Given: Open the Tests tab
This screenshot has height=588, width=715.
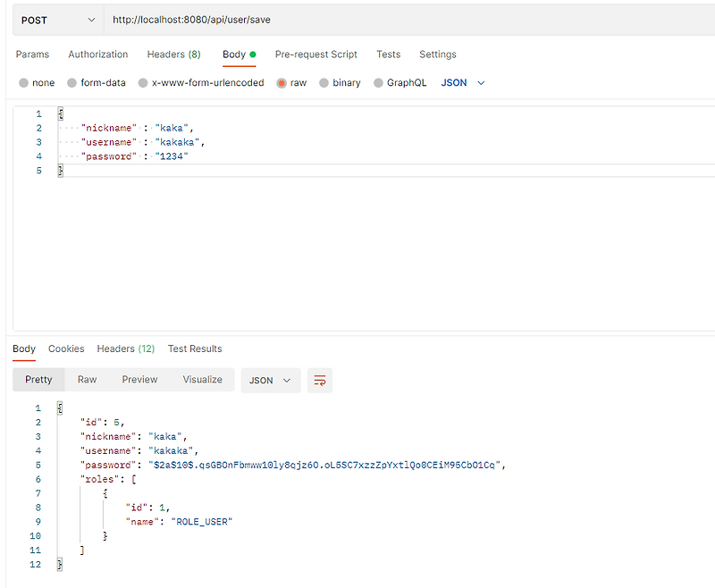Looking at the screenshot, I should click(389, 55).
